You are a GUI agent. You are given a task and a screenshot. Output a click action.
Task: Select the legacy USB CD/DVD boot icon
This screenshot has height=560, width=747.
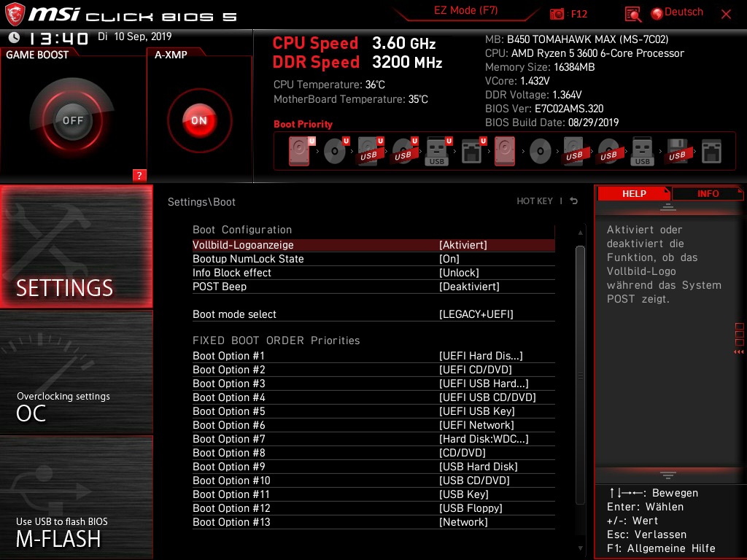coord(609,151)
